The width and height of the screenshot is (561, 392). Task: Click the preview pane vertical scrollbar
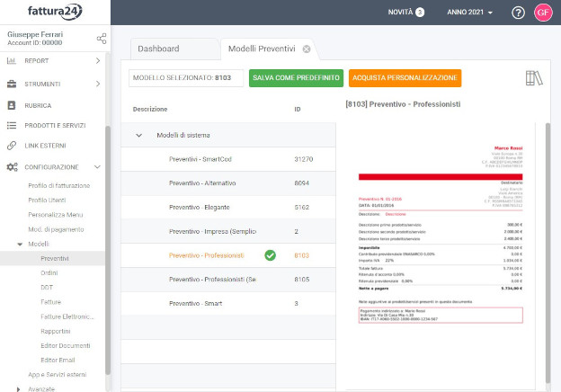548,253
